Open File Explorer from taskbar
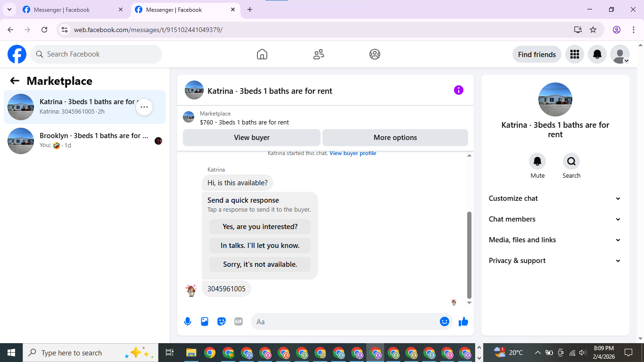Image resolution: width=644 pixels, height=362 pixels. (x=191, y=353)
